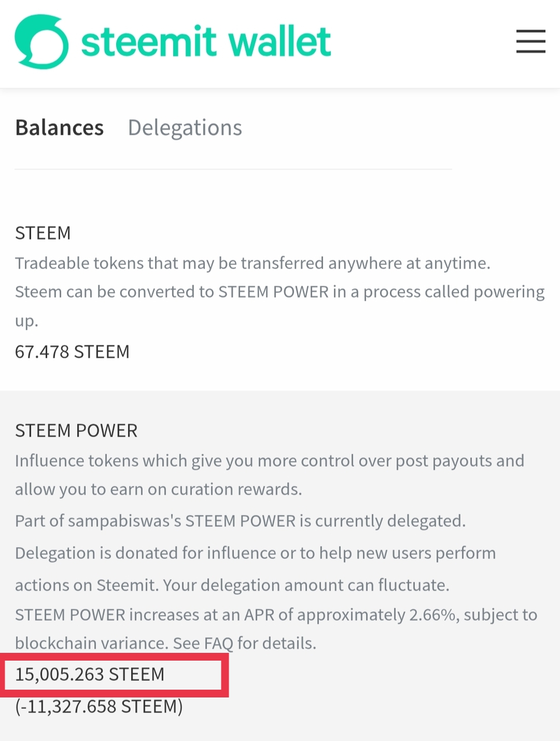Viewport: 560px width, 741px height.
Task: Click the "Influence tokens" description line
Action: pyautogui.click(x=270, y=461)
